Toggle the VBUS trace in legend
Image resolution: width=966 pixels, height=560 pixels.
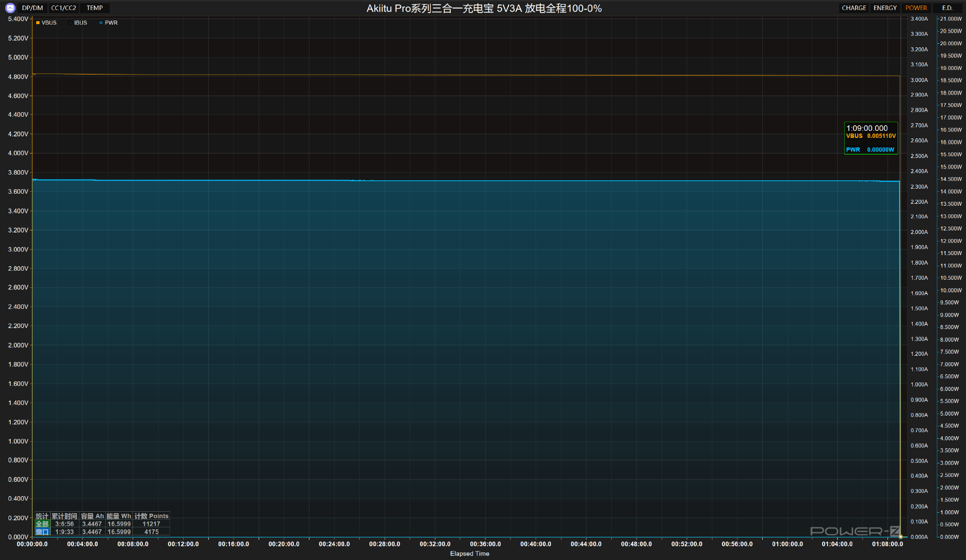[46, 23]
